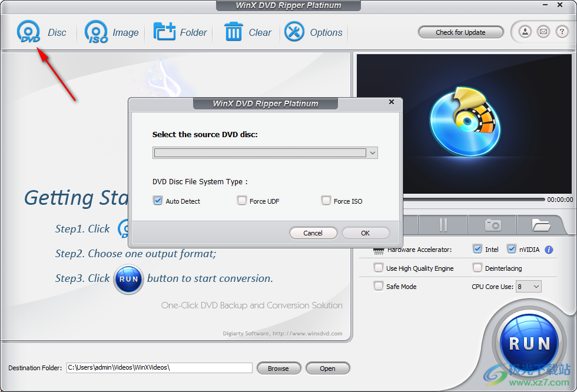This screenshot has height=392, width=577.
Task: Take a snapshot with the camera icon
Action: pos(492,225)
